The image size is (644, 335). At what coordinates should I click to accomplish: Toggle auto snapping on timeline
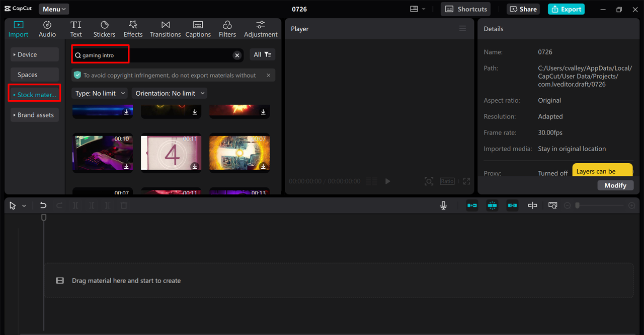492,206
